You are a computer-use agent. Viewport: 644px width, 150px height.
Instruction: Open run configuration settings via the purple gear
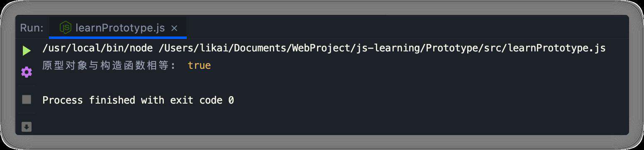pyautogui.click(x=27, y=73)
